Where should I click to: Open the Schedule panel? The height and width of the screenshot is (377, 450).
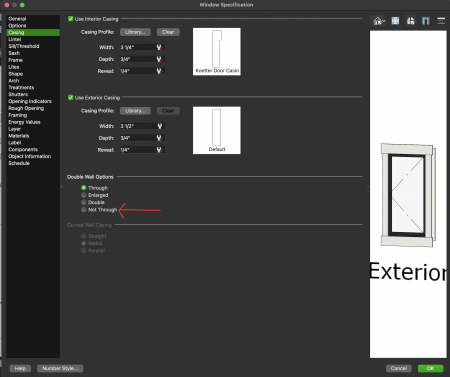click(33, 163)
